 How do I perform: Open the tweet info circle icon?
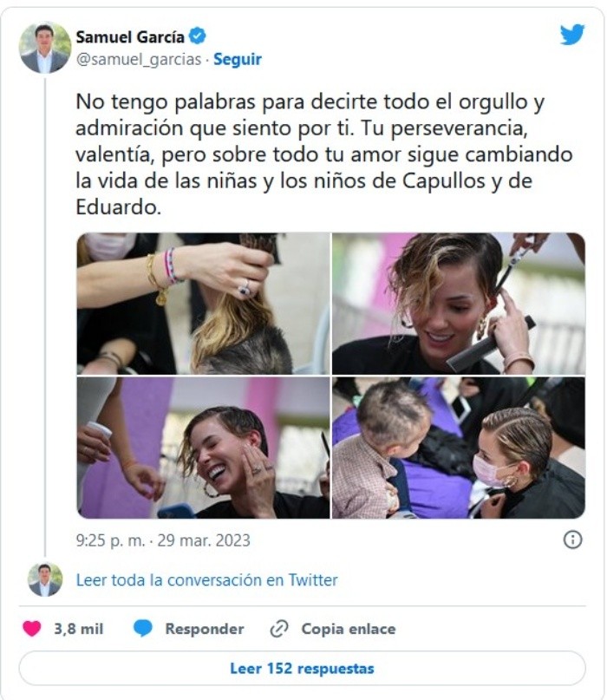[572, 540]
